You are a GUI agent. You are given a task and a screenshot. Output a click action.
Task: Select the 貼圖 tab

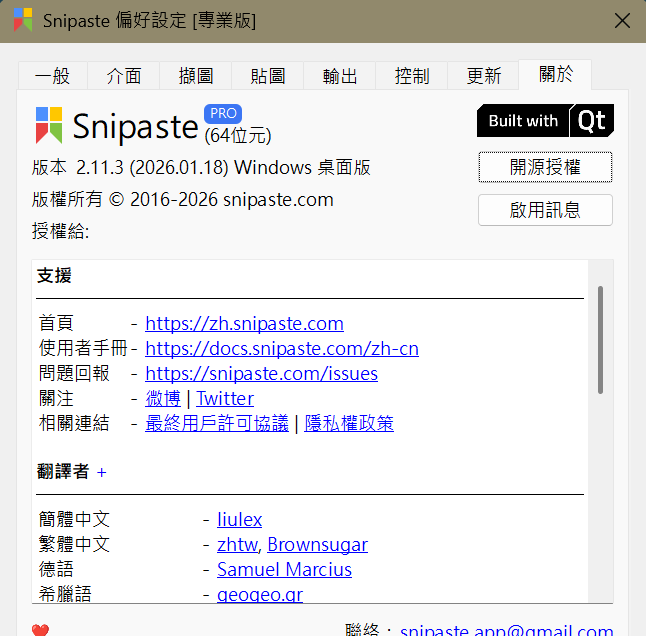tap(268, 76)
